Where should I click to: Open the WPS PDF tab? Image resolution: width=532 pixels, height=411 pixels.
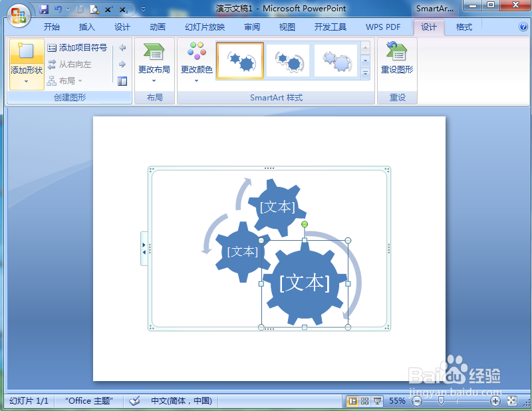click(383, 27)
